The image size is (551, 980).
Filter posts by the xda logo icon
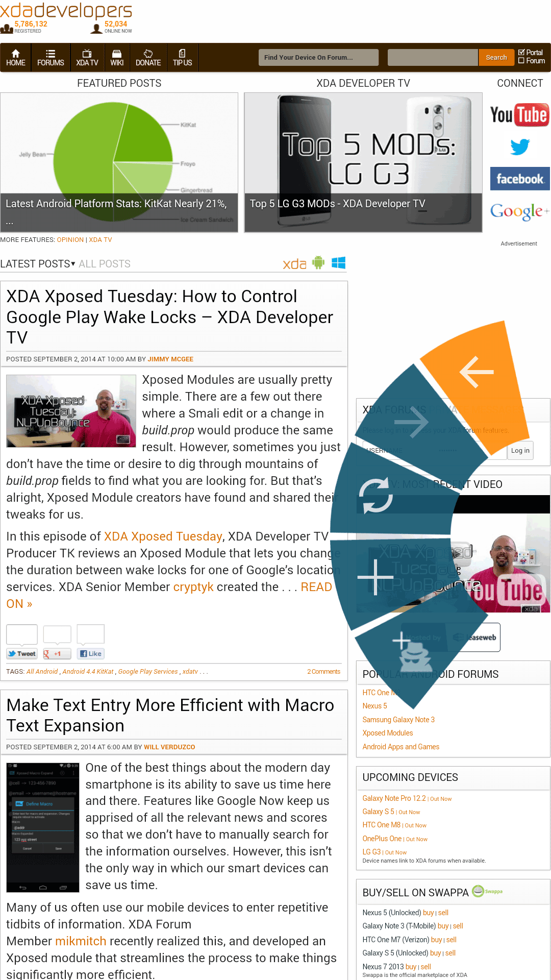[294, 264]
